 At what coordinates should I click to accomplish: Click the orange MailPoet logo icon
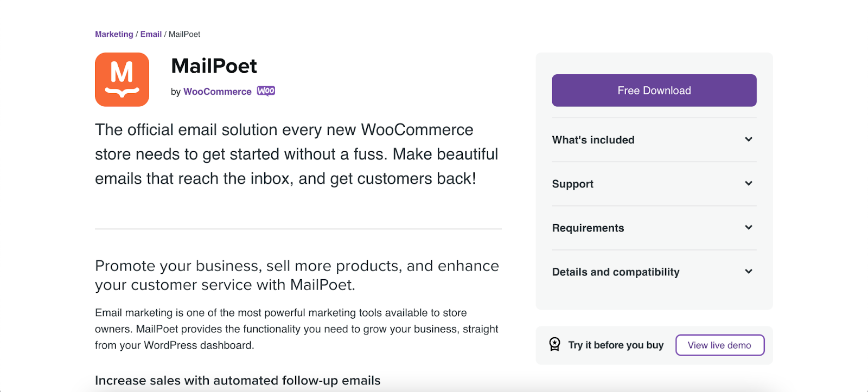(122, 80)
